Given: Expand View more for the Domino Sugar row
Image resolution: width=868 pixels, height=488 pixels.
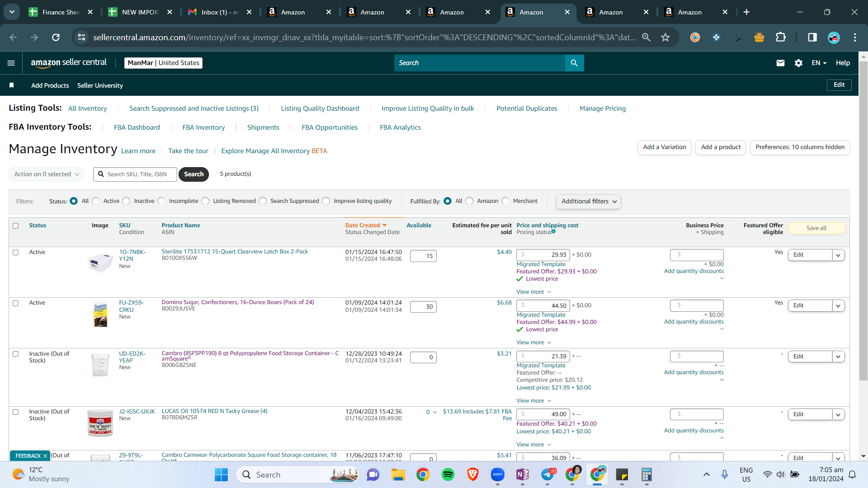Looking at the screenshot, I should click(x=534, y=343).
